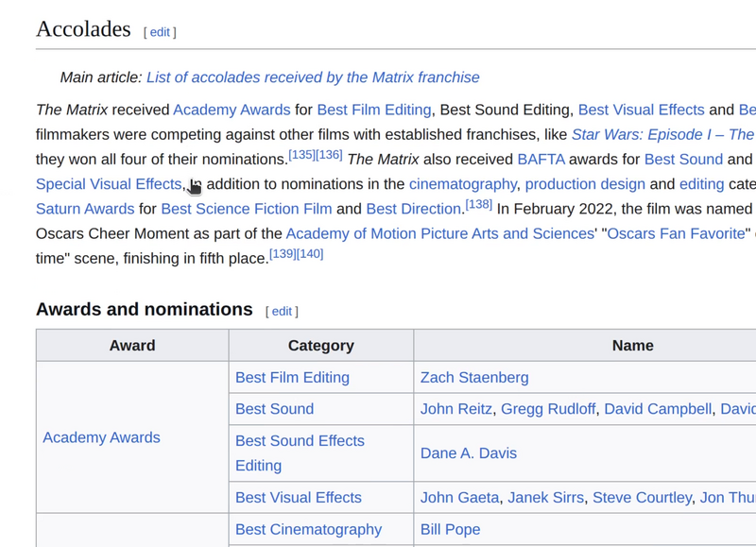Image resolution: width=756 pixels, height=547 pixels.
Task: Open Best Visual Effects link in the paragraph
Action: [642, 110]
